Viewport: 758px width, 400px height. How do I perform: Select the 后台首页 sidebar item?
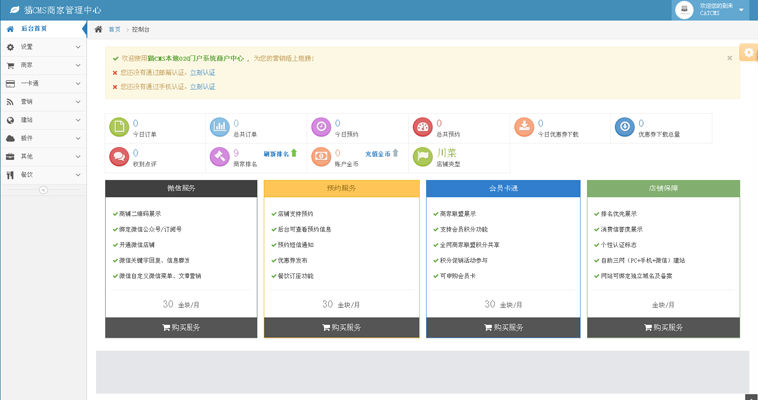[43, 29]
